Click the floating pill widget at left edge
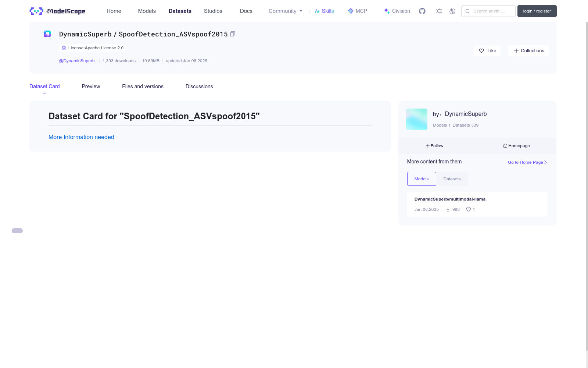Screen dimensions: 588x368 pos(17,231)
